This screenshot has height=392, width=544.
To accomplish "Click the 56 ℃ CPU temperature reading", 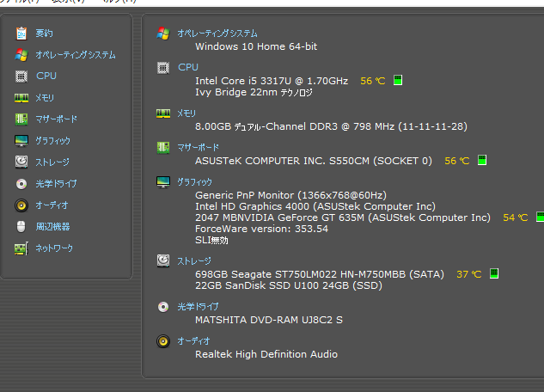I will point(373,81).
